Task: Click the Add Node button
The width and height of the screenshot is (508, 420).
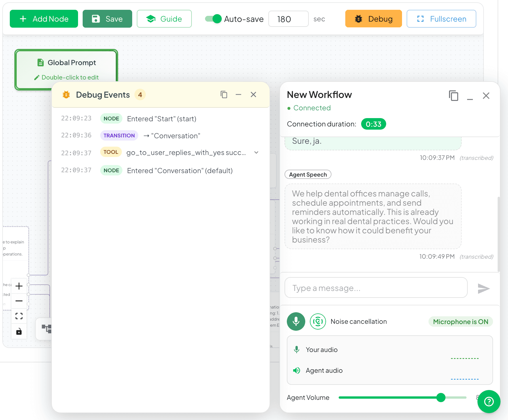Action: (44, 19)
